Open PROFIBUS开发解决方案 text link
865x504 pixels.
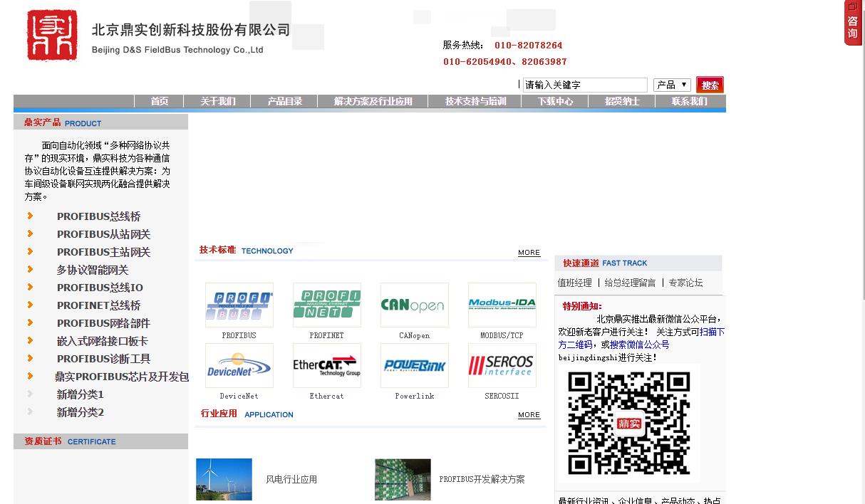click(x=482, y=480)
